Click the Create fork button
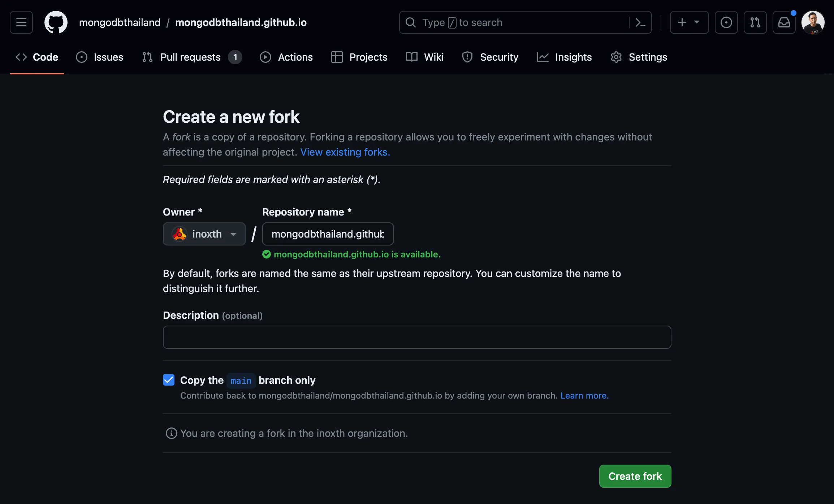The image size is (834, 504). pyautogui.click(x=635, y=476)
